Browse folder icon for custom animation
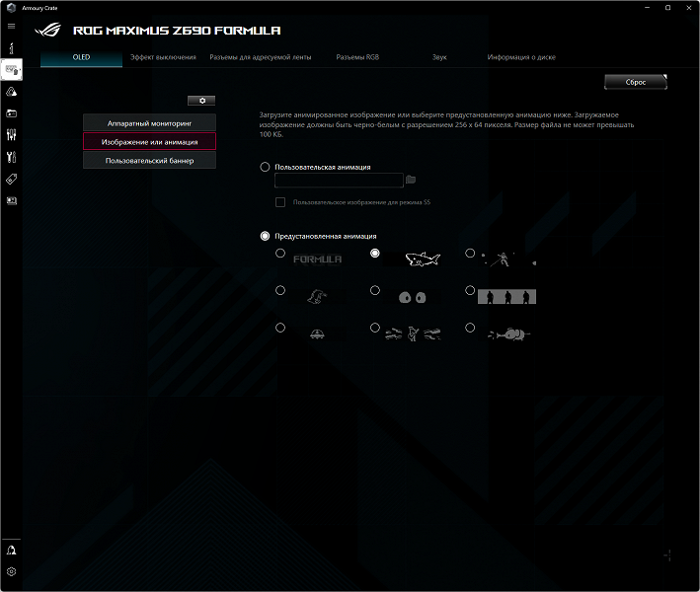Screen dimensions: 700x592 tap(411, 180)
